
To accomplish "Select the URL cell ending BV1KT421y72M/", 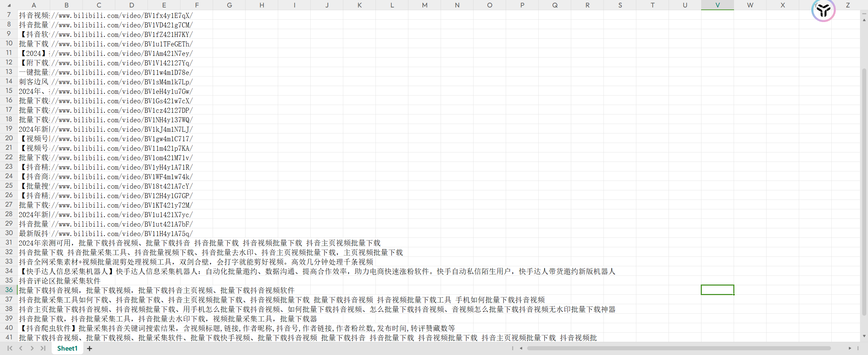I will [x=122, y=205].
